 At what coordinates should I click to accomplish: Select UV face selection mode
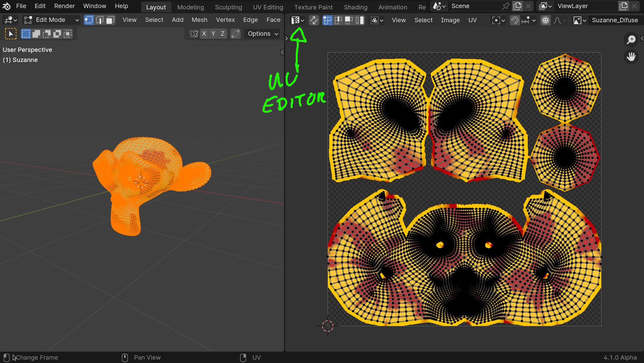[x=349, y=20]
